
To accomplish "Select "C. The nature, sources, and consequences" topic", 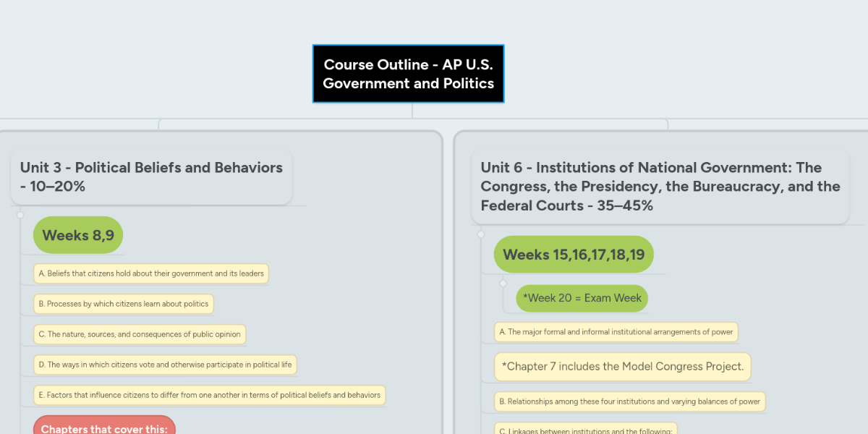I will 140,334.
